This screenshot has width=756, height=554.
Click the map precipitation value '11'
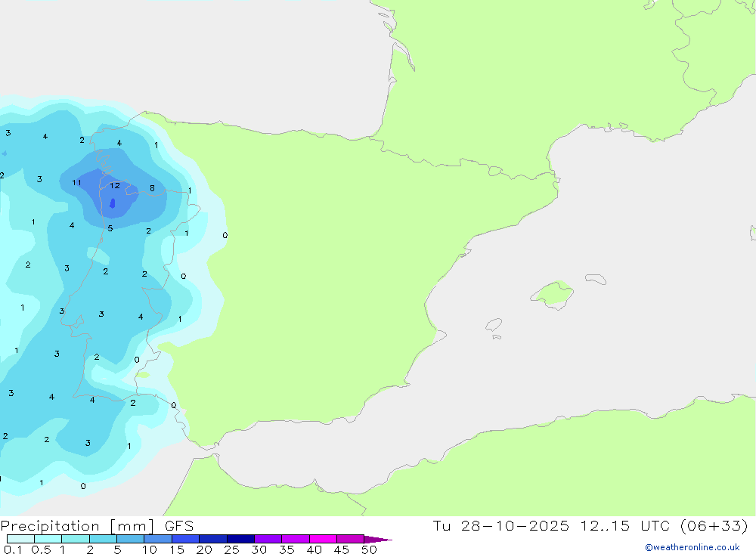(x=76, y=183)
